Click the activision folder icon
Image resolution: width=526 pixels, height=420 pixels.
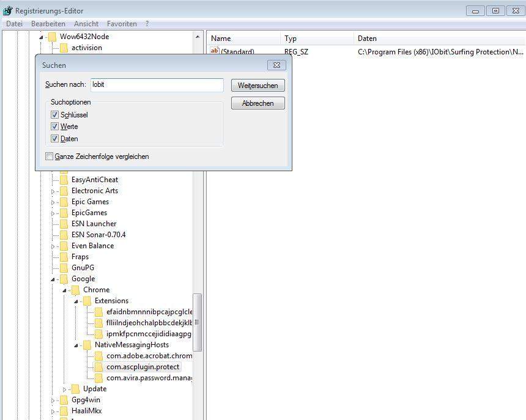point(64,48)
